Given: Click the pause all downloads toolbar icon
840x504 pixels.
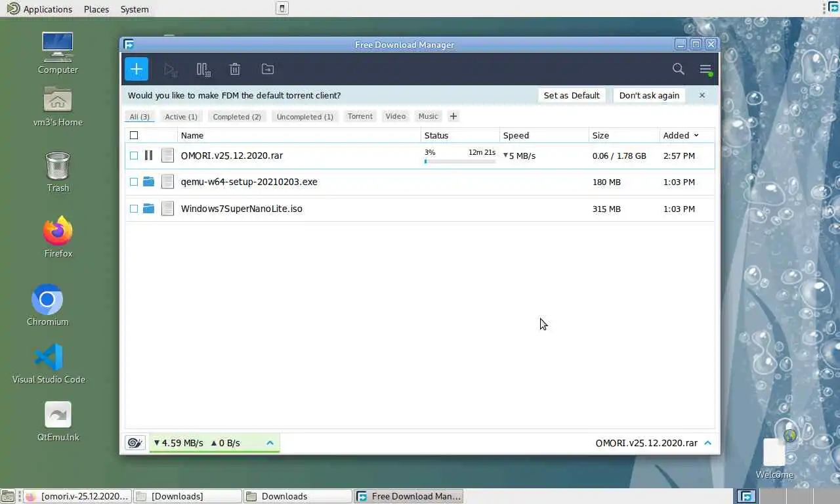Looking at the screenshot, I should click(203, 69).
